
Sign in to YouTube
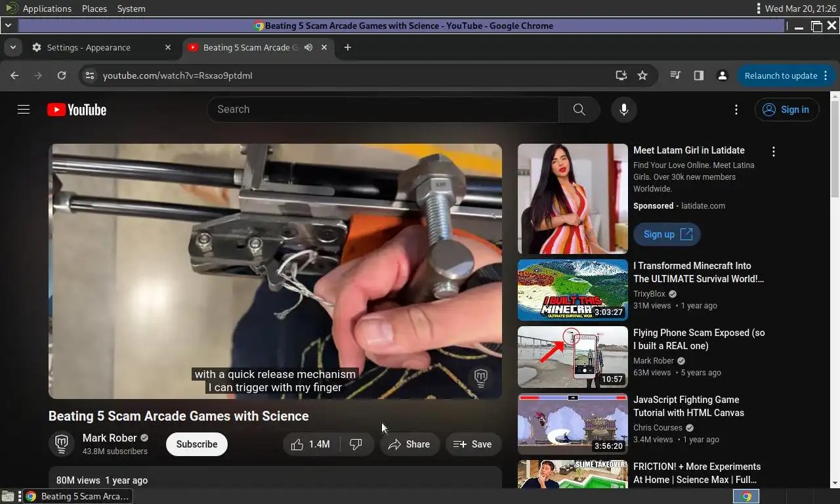click(787, 110)
